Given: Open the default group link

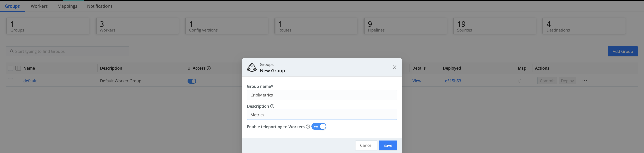Looking at the screenshot, I should click(30, 81).
